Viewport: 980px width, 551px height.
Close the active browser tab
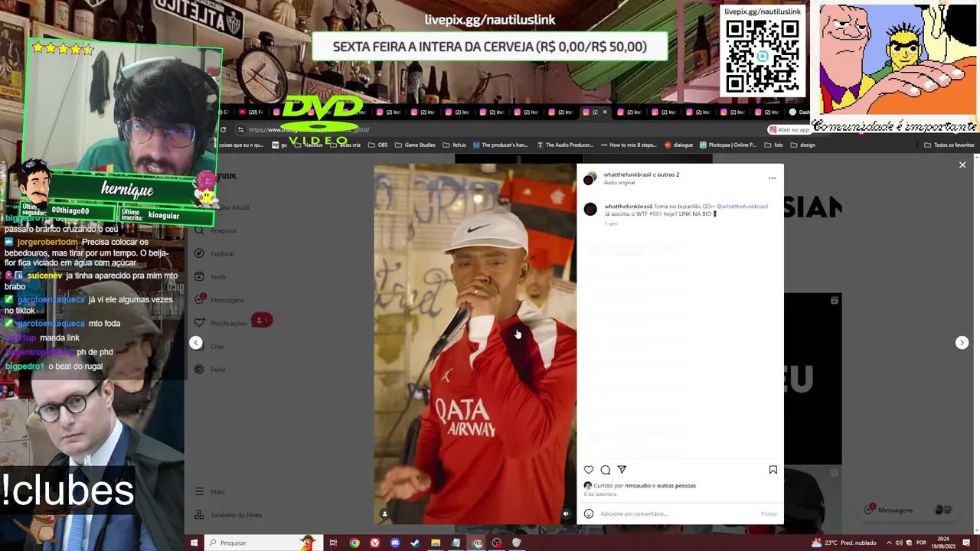pos(604,112)
